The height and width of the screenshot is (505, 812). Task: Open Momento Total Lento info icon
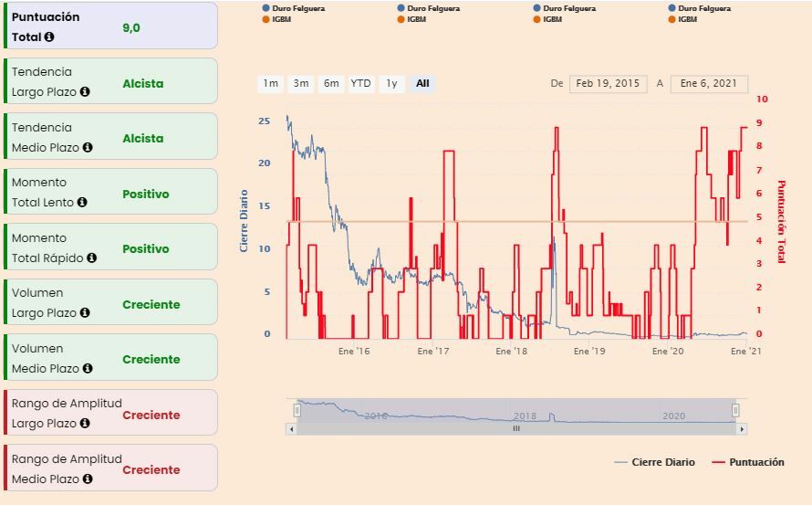(82, 202)
